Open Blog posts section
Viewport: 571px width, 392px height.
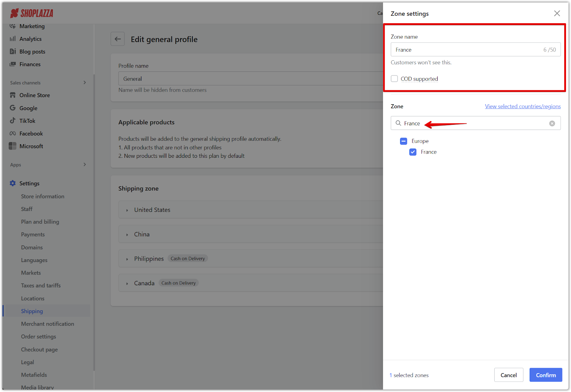point(32,51)
